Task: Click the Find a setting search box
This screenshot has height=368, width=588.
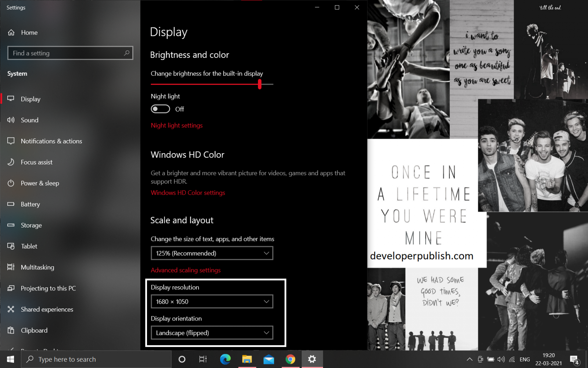Action: (70, 53)
